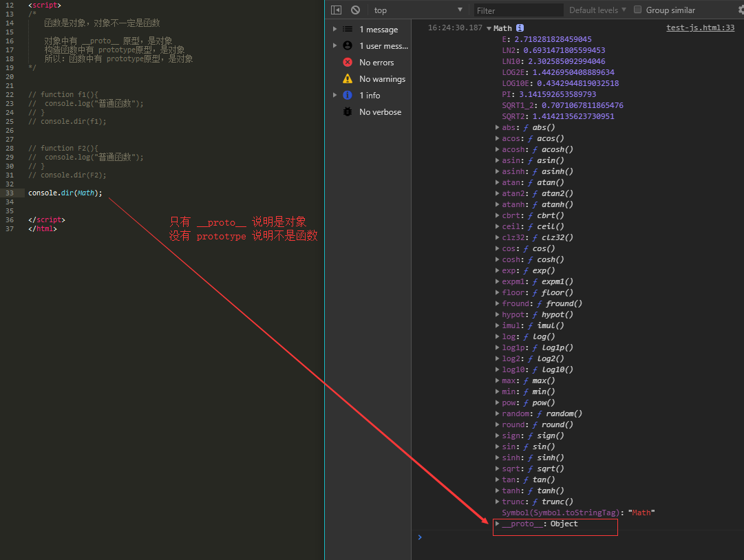Image resolution: width=744 pixels, height=560 pixels.
Task: Click the blue info icon beside 1 info
Action: (x=348, y=95)
